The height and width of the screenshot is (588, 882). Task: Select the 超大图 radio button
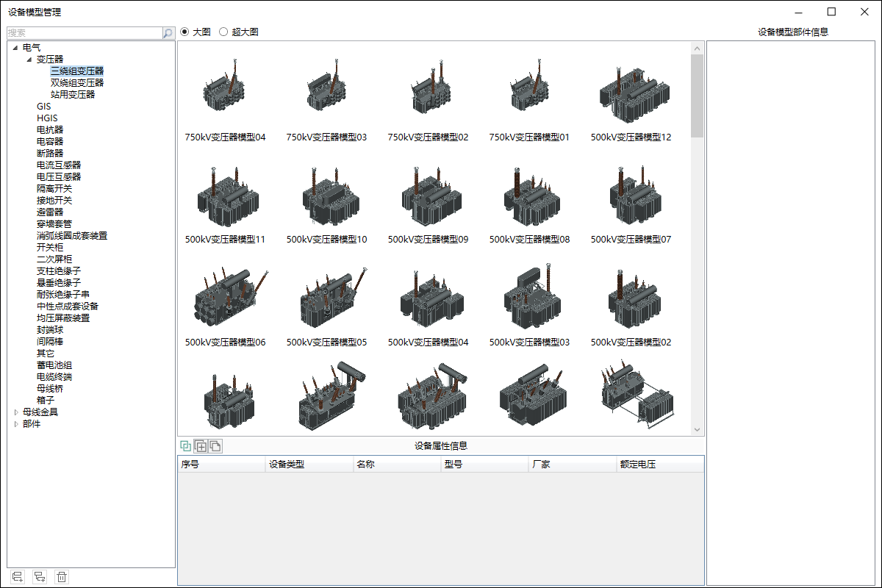coord(223,32)
